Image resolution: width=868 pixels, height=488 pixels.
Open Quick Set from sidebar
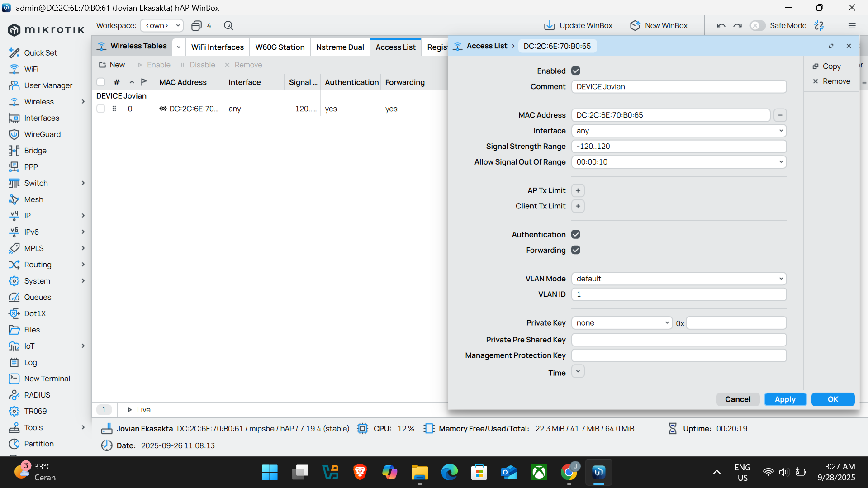[40, 53]
